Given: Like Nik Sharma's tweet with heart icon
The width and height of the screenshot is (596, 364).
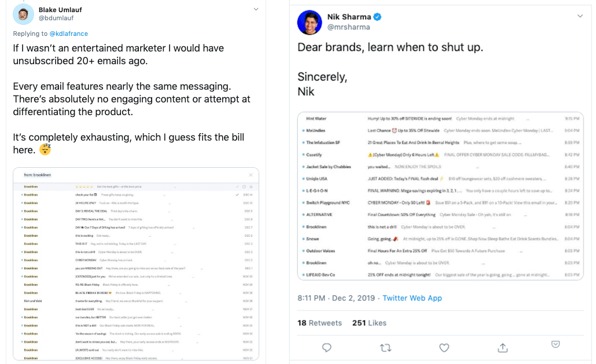Looking at the screenshot, I should (x=444, y=348).
